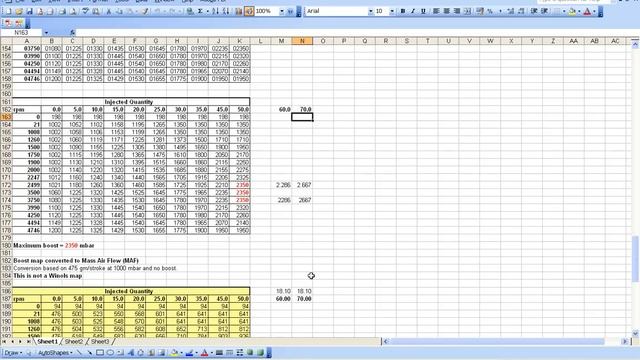Run the Spelling check icon
The height and width of the screenshot is (360, 640).
(x=85, y=11)
